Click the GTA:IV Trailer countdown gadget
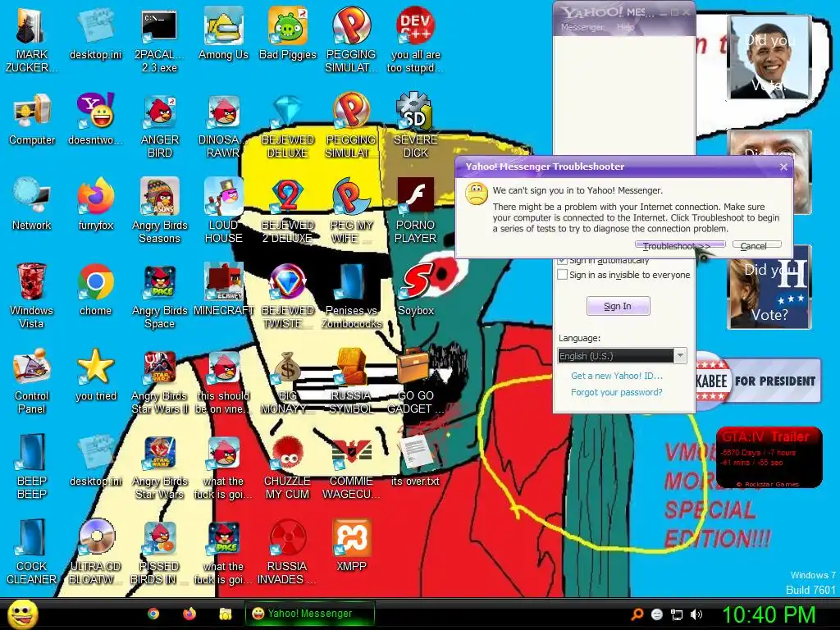840x630 pixels. (x=769, y=458)
